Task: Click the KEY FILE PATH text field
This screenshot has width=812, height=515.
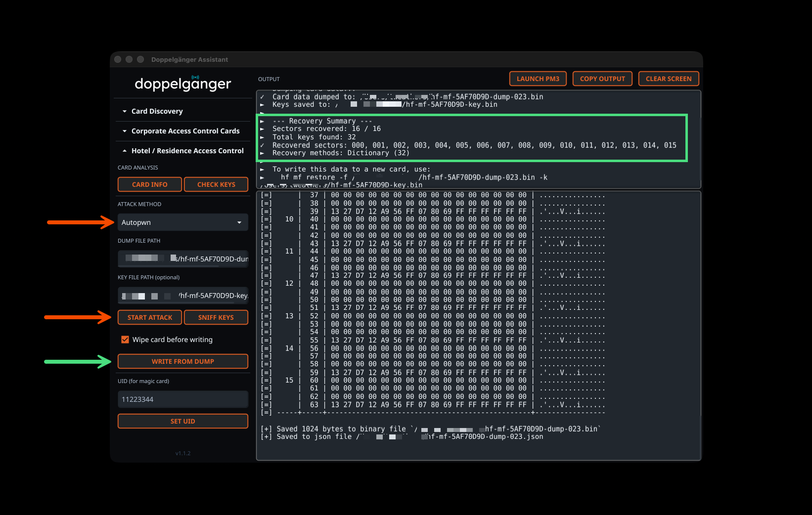Action: 182,295
